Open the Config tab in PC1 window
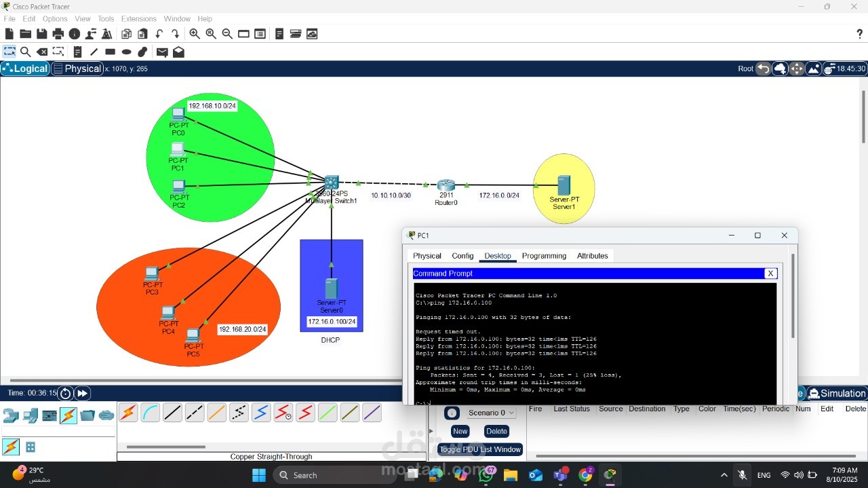Screen dimensions: 868x488 (462, 256)
